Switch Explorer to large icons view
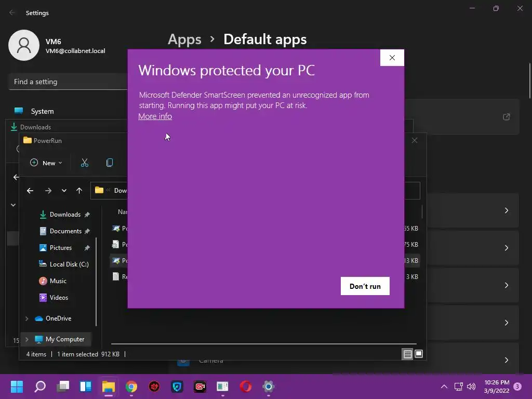This screenshot has width=532, height=399. 419,354
